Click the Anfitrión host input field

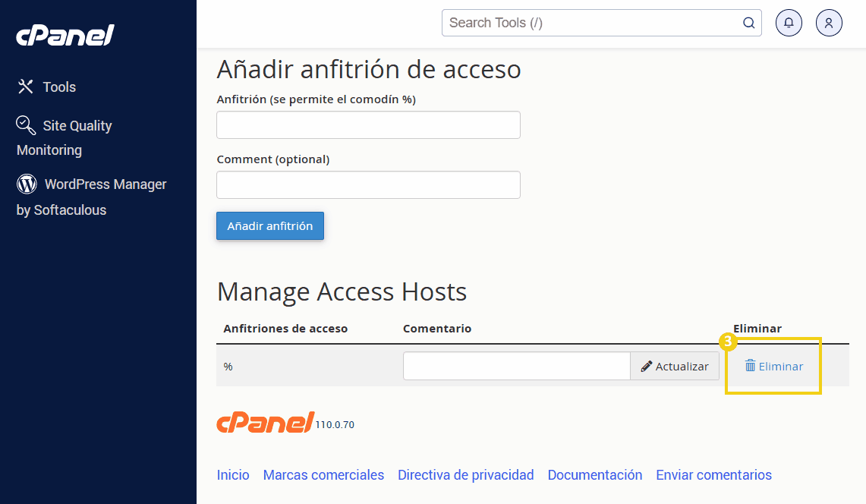click(368, 125)
